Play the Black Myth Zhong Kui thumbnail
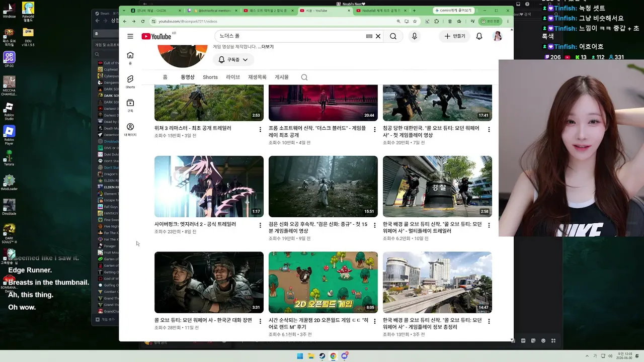644x362 pixels. coord(323,187)
